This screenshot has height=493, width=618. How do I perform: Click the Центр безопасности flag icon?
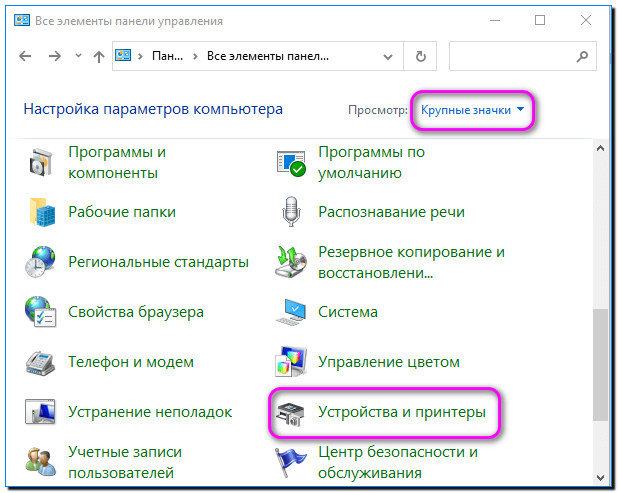290,462
